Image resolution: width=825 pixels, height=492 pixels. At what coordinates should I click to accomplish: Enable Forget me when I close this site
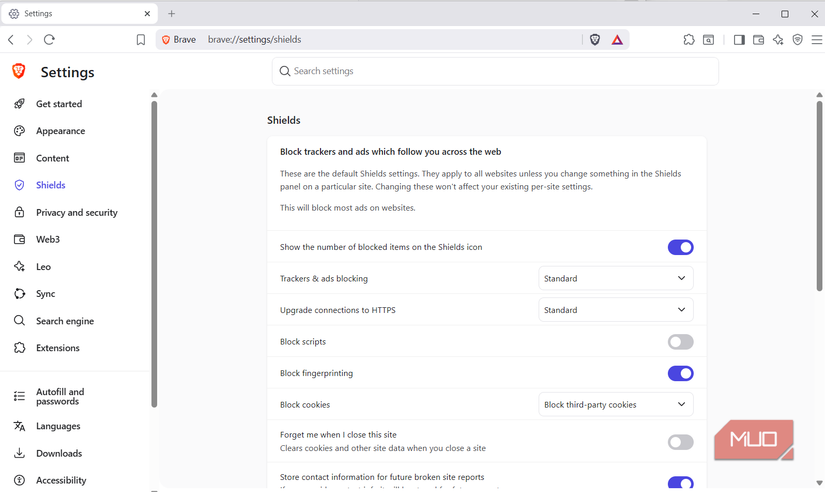680,442
